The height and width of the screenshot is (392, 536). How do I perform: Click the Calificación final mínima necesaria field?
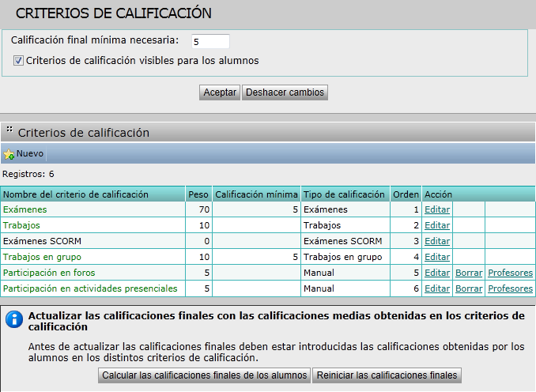click(x=210, y=41)
